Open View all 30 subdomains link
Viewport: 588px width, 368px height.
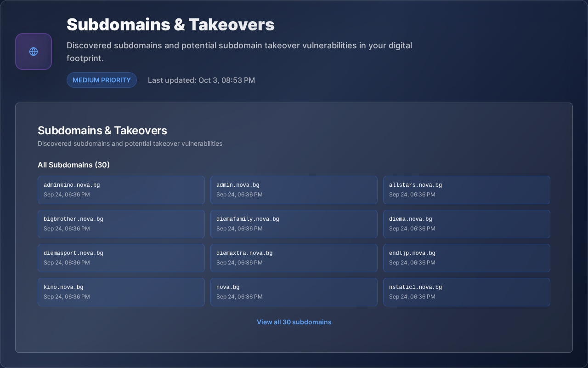click(x=294, y=322)
